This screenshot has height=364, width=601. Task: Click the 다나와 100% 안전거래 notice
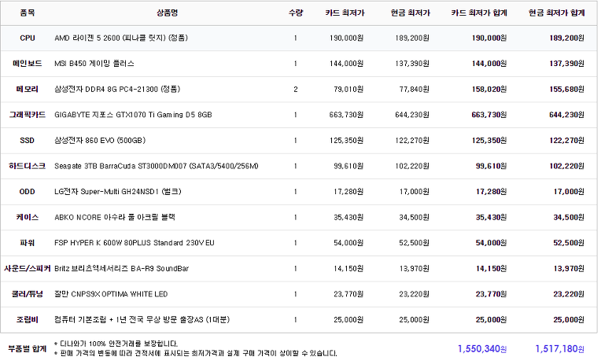coord(116,344)
